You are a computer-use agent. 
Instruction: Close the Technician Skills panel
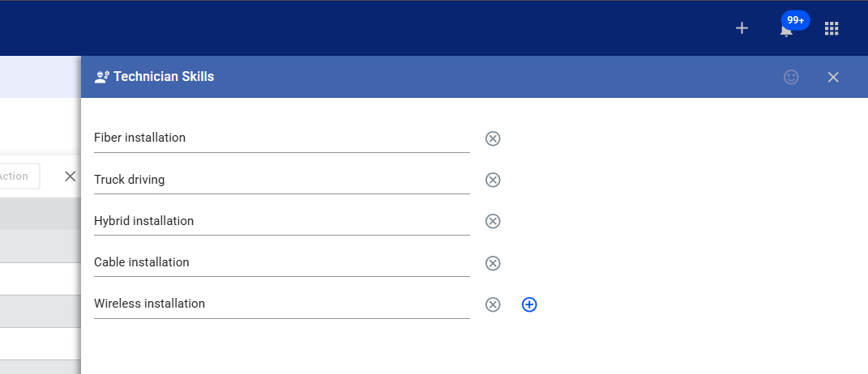click(833, 77)
